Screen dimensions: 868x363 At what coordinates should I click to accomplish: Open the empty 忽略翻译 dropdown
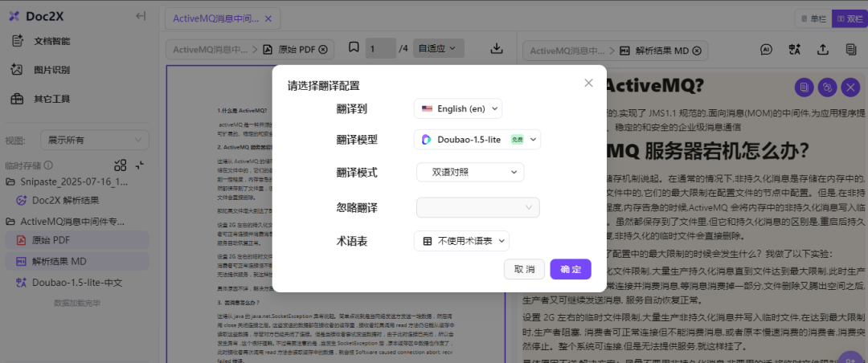tap(477, 207)
